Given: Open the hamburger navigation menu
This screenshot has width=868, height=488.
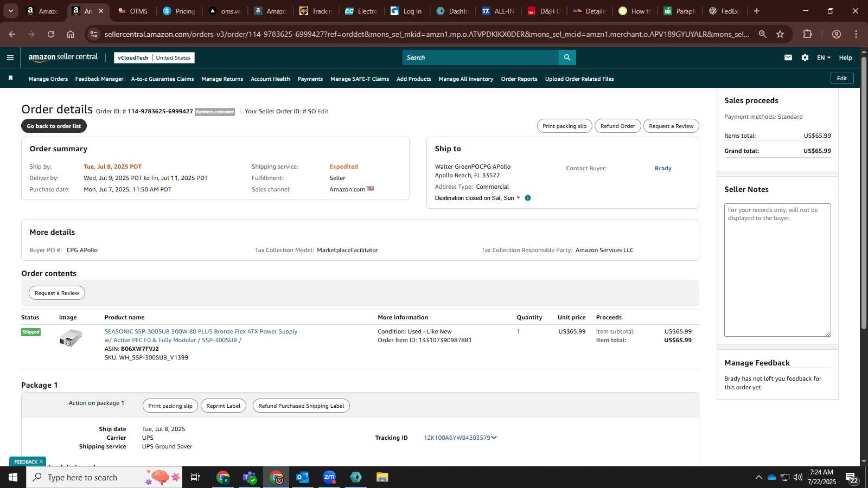Looking at the screenshot, I should (10, 57).
